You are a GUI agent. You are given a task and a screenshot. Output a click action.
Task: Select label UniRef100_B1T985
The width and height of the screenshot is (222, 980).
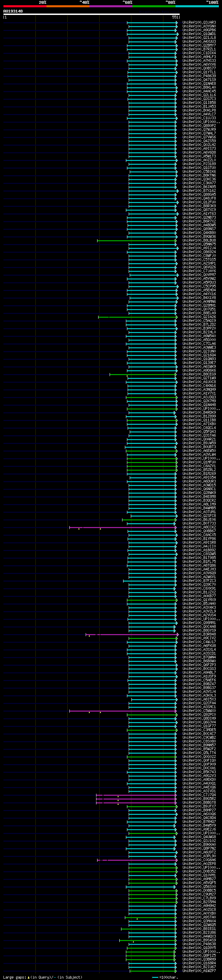pos(199,558)
